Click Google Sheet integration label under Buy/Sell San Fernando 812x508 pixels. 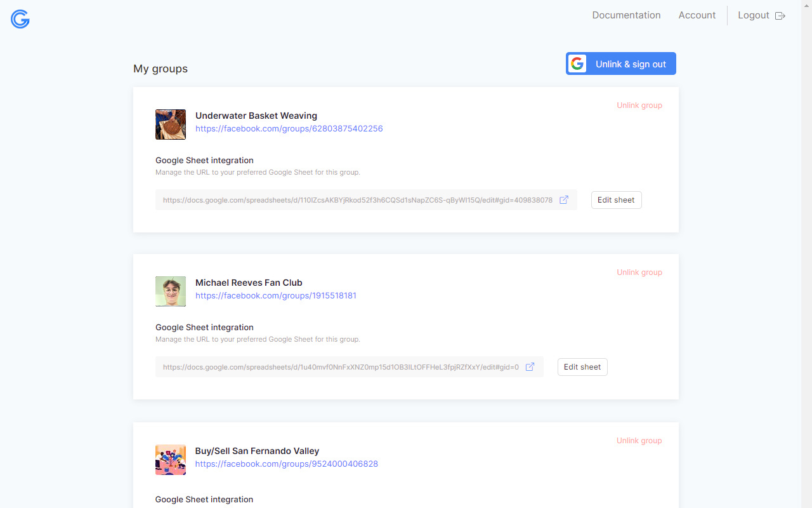pos(204,500)
